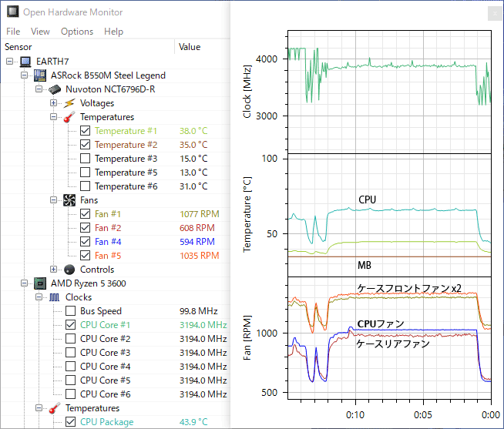Viewport: 504px width, 429px height.
Task: Open the View menu
Action: click(40, 32)
